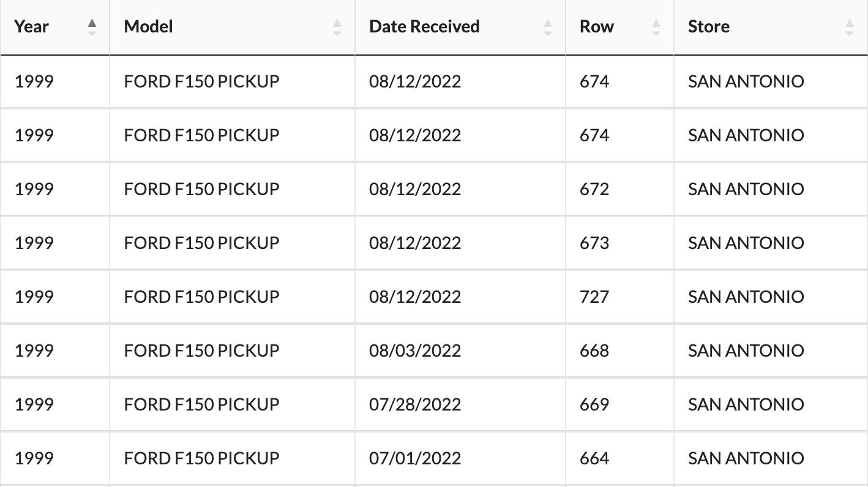Select the Row header label
Viewport: 868px width, 487px height.
click(x=597, y=27)
